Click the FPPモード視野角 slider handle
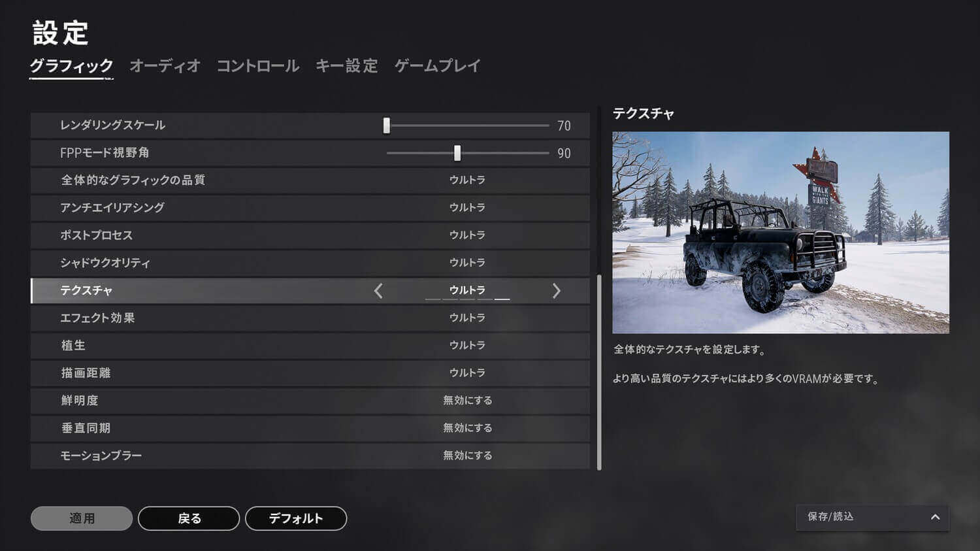The image size is (980, 551). click(457, 153)
